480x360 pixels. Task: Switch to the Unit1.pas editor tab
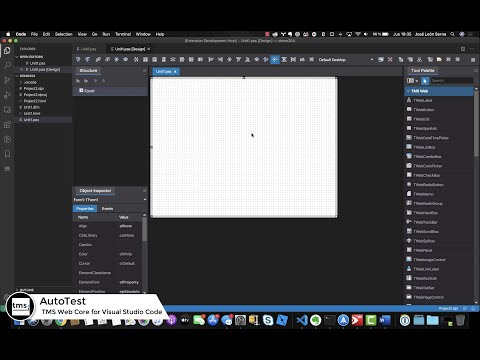(87, 49)
